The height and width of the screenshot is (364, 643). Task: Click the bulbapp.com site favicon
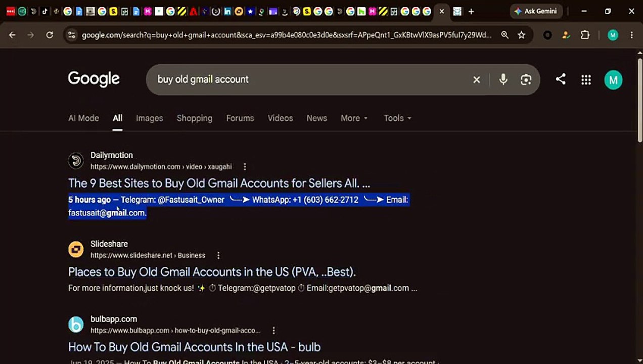pyautogui.click(x=76, y=325)
